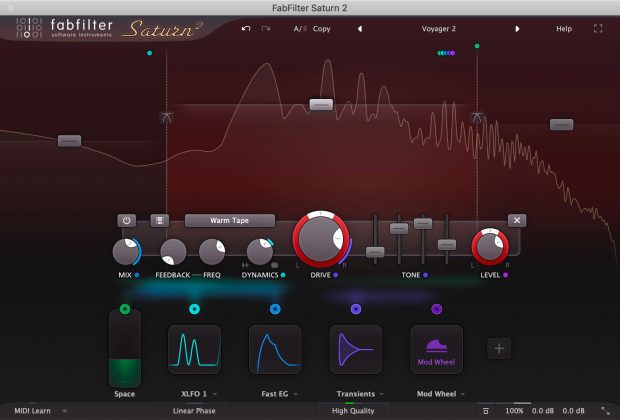
Task: Open the Voyager 2 preset menu
Action: [x=439, y=29]
